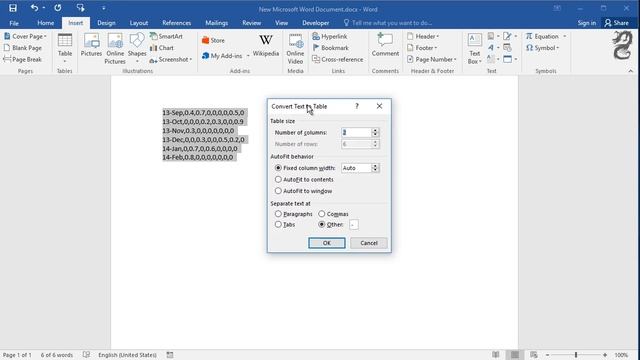Switch to the Mailings tab
The height and width of the screenshot is (360, 640).
tap(216, 23)
